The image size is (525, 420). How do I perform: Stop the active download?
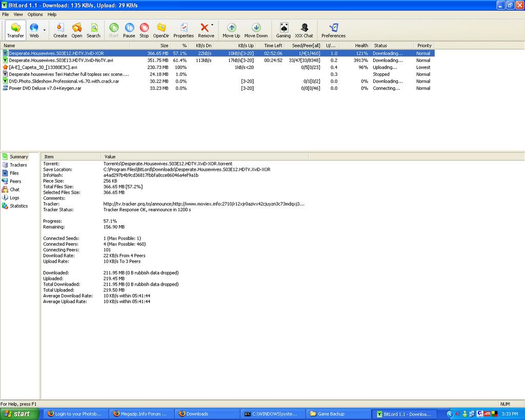144,30
